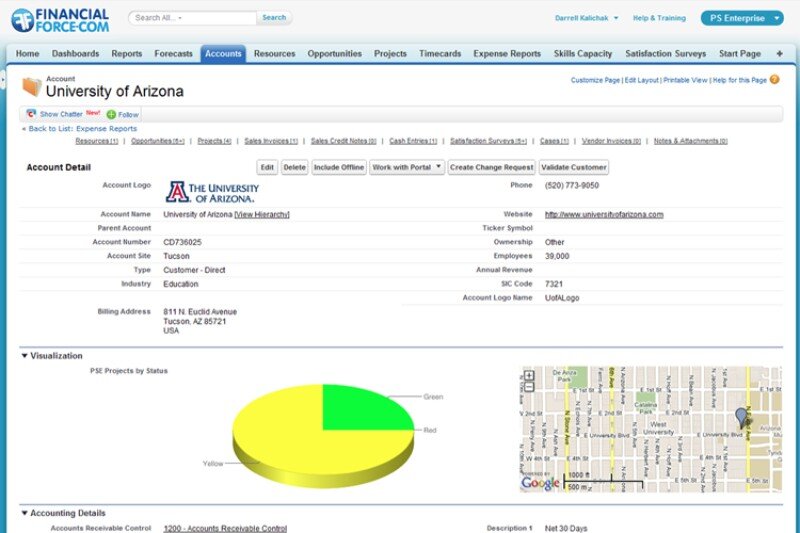Click the Edit button
The image size is (800, 533).
[267, 167]
